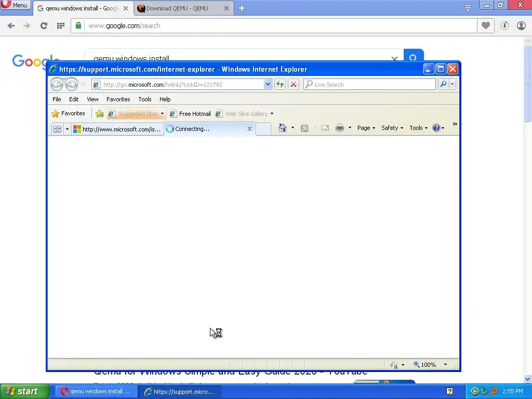
Task: Click the Live Search input box
Action: 369,85
